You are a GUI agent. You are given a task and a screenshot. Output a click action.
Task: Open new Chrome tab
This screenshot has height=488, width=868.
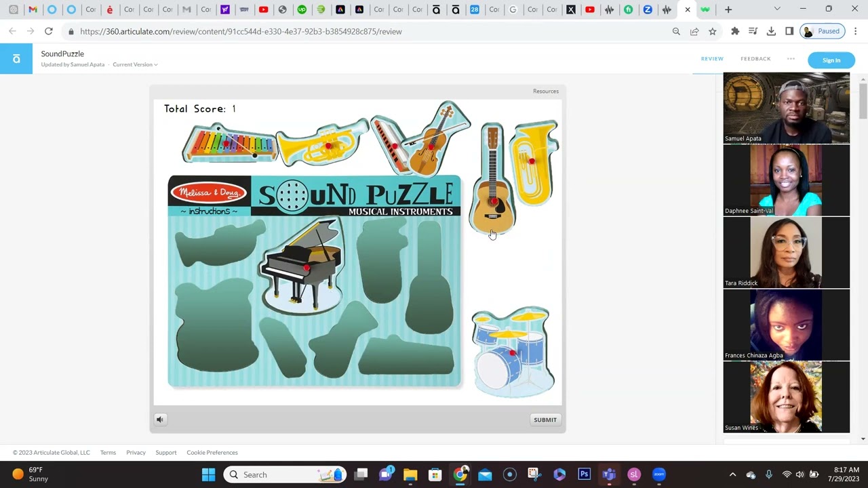click(x=728, y=9)
